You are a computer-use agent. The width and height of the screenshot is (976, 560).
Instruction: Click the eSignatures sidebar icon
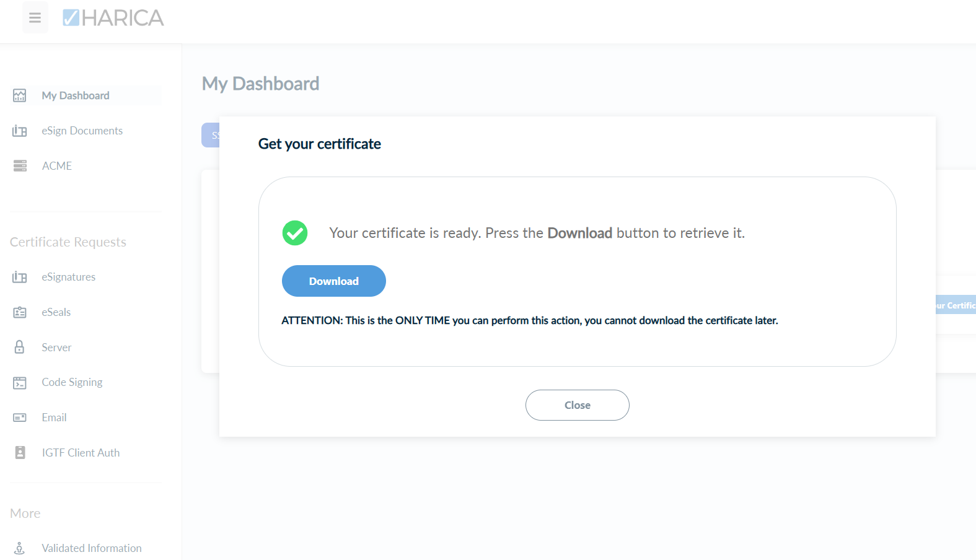coord(20,277)
